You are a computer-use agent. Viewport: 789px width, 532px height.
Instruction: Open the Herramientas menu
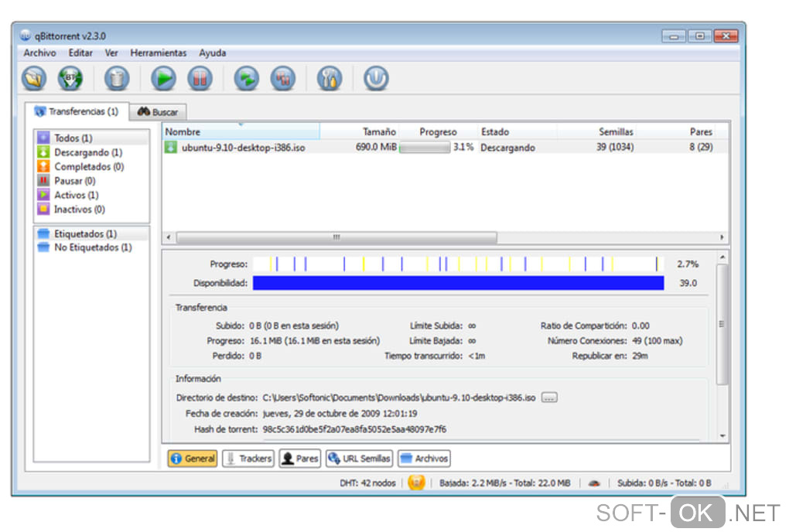point(158,53)
